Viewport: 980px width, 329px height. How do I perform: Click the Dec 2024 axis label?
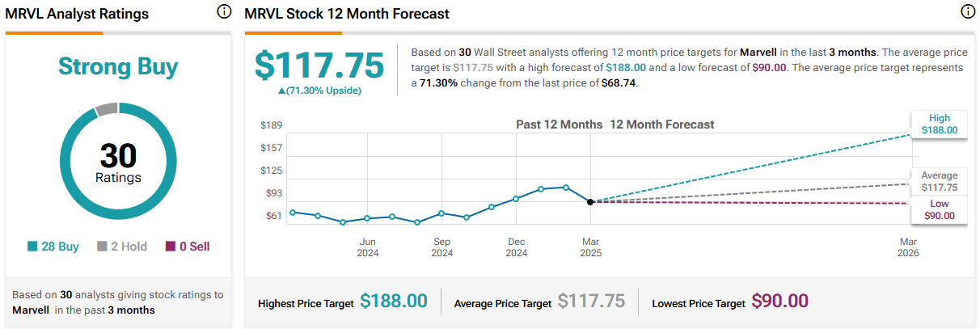pos(516,247)
